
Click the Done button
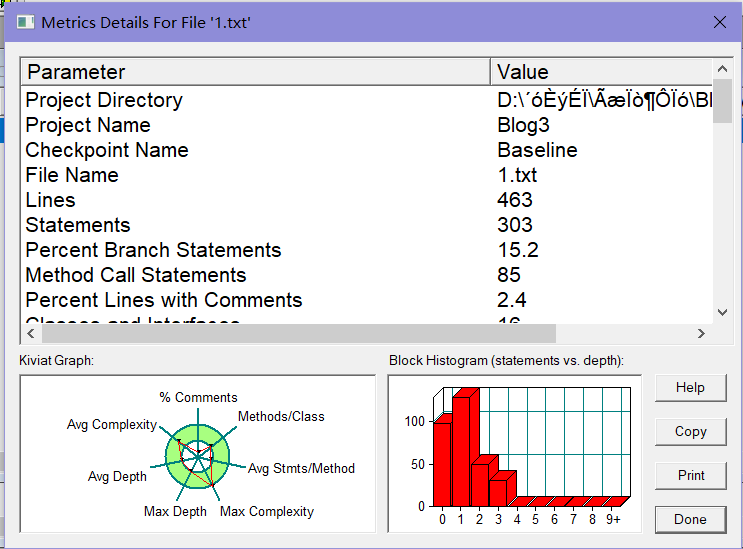pyautogui.click(x=690, y=520)
